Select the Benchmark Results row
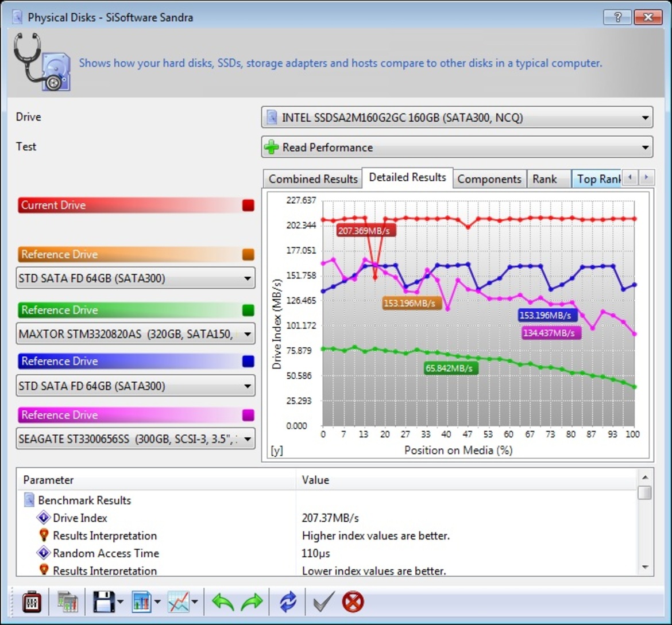The width and height of the screenshot is (672, 625). pos(327,500)
